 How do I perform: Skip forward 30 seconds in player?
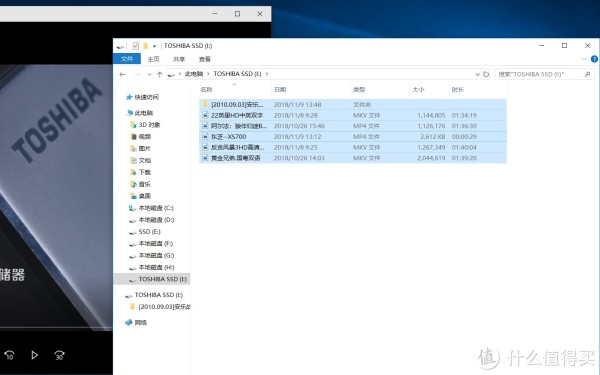click(59, 355)
